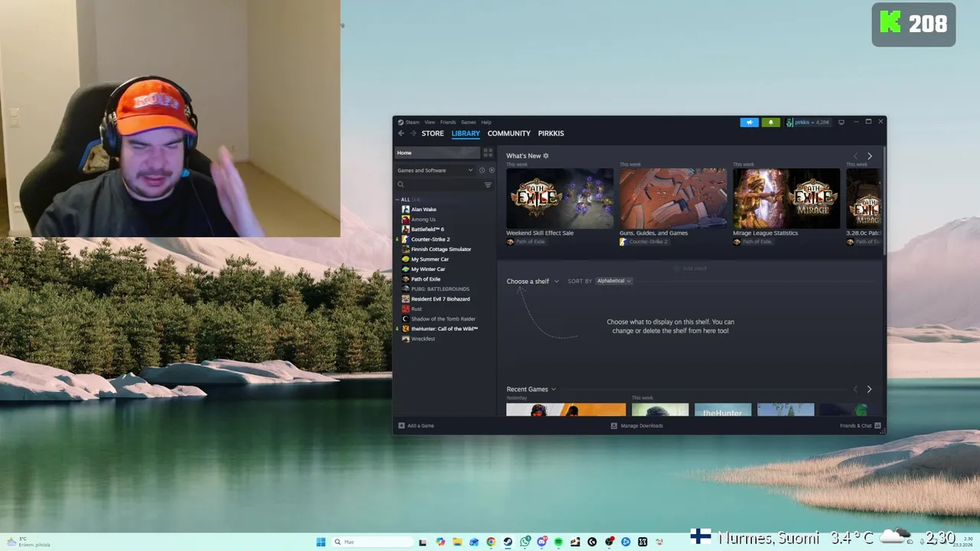This screenshot has height=551, width=980.
Task: Select My Summer Car in the list
Action: 430,259
